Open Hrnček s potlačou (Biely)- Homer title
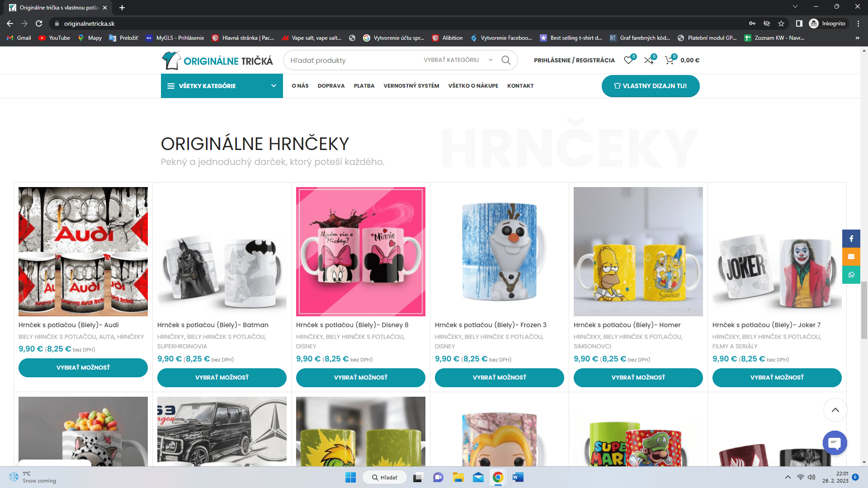Viewport: 868px width, 488px height. pyautogui.click(x=627, y=325)
